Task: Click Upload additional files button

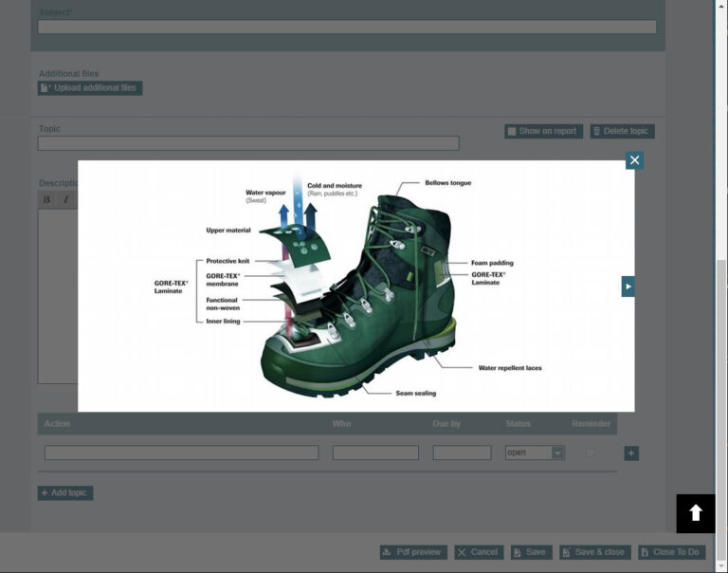Action: [x=90, y=88]
